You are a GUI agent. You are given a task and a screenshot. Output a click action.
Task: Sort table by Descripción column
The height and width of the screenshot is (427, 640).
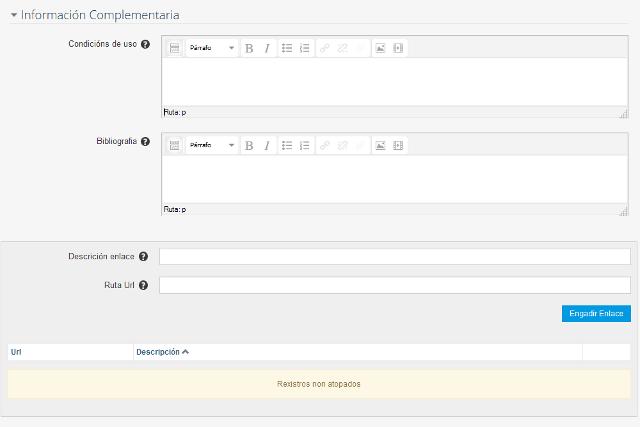(162, 352)
